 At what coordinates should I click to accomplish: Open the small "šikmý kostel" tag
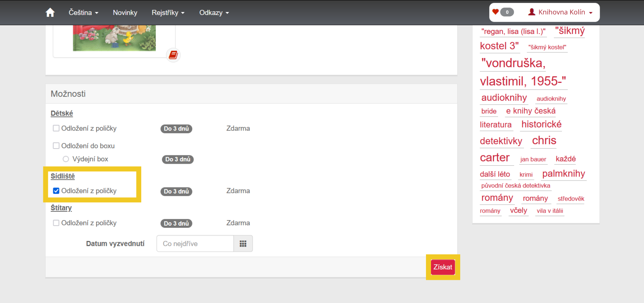pyautogui.click(x=547, y=47)
